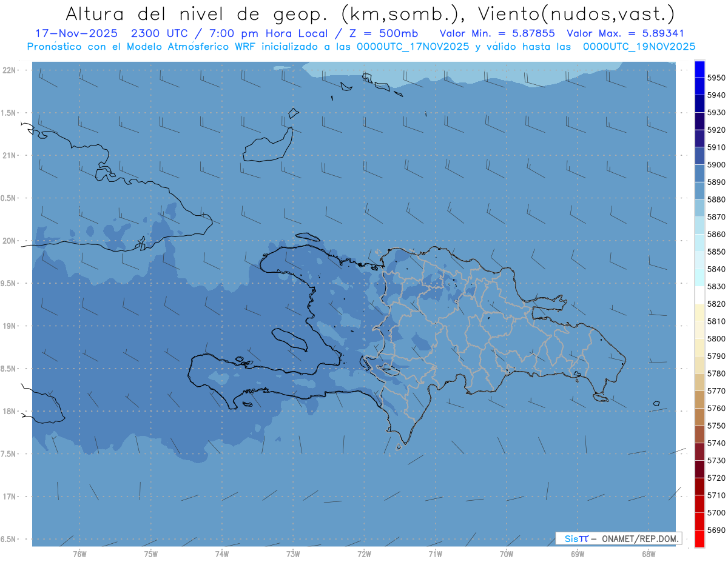
Task: Click the 72W longitude label
Action: [x=364, y=554]
